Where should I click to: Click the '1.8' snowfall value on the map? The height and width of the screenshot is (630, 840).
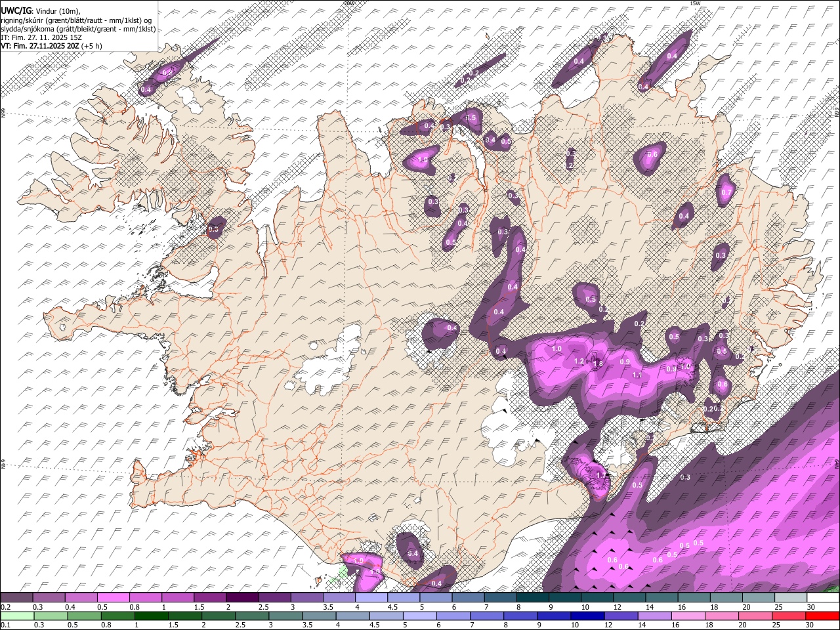pyautogui.click(x=598, y=364)
